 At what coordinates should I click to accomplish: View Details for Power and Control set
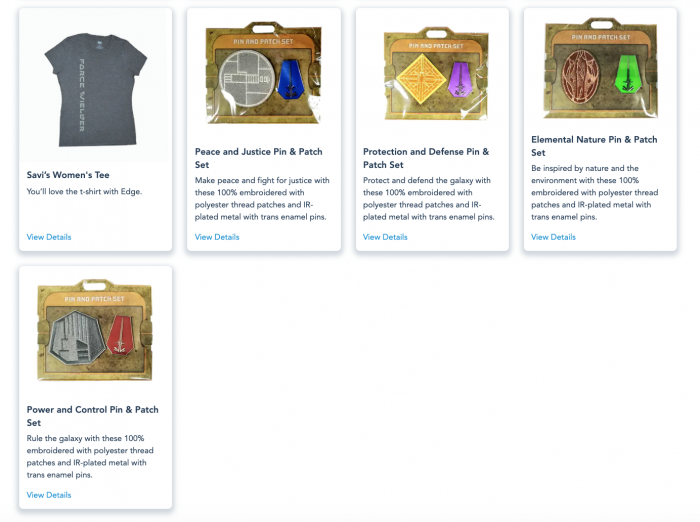[x=49, y=495]
